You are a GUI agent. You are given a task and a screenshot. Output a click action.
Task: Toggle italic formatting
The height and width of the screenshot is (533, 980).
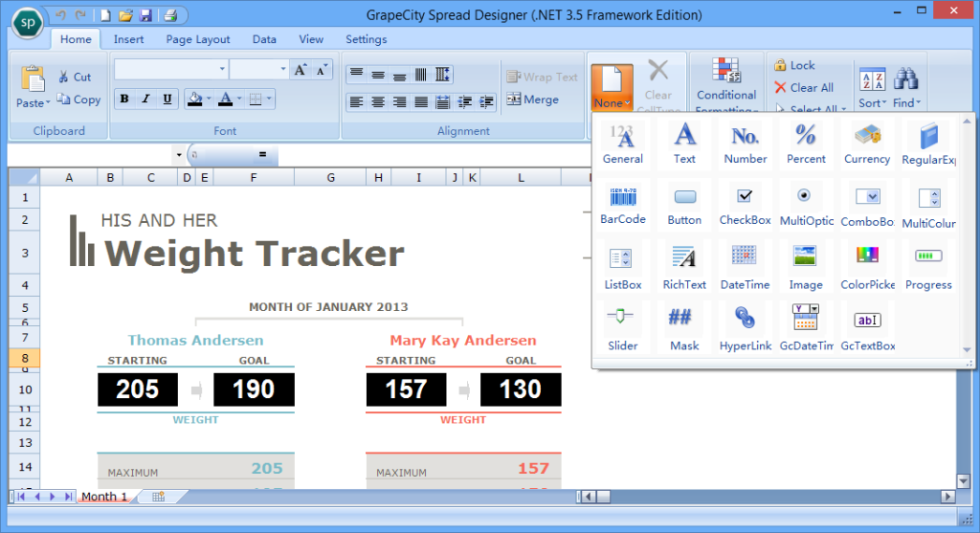(x=145, y=99)
